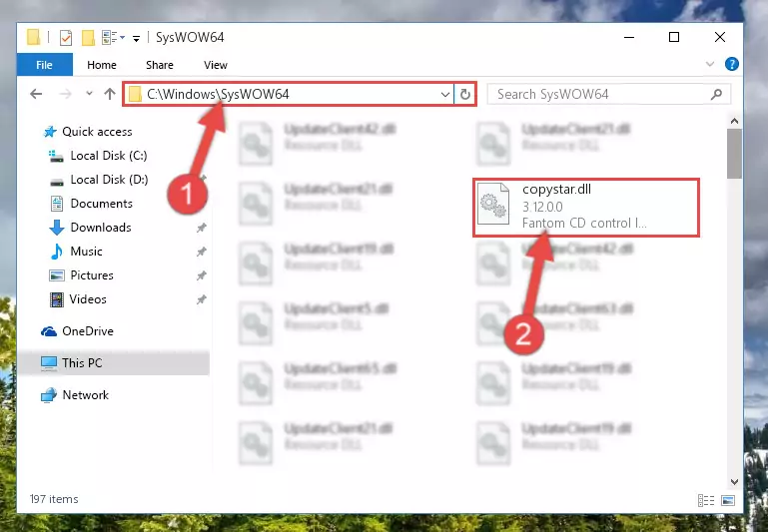Click the Downloads blue arrow icon
768x532 pixels.
(x=57, y=228)
